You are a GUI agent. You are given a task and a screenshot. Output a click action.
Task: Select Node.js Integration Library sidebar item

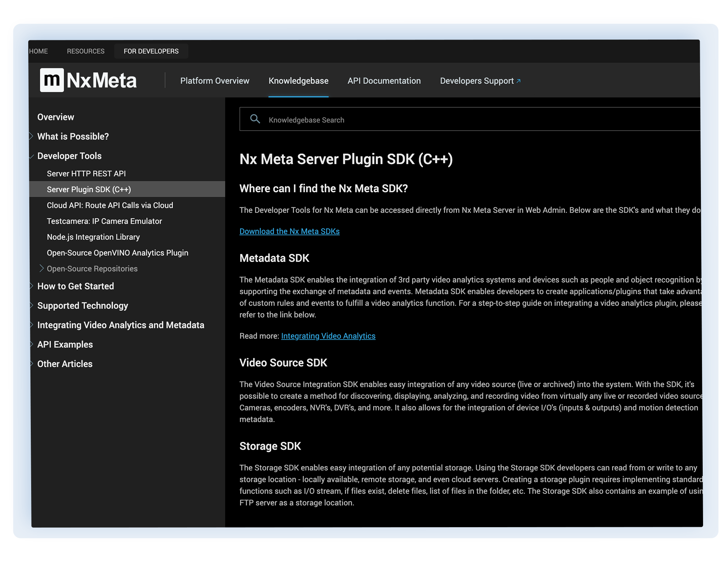click(x=94, y=237)
